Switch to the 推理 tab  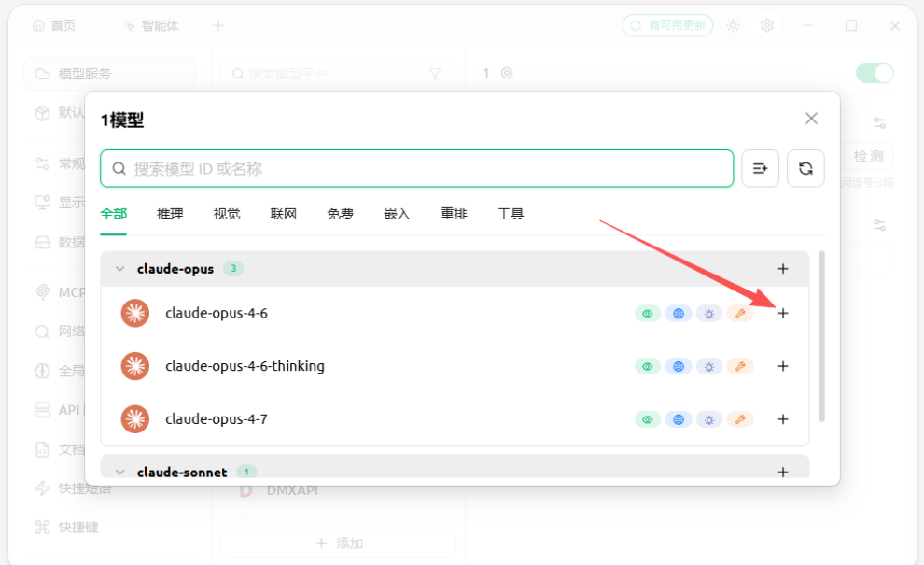(170, 214)
